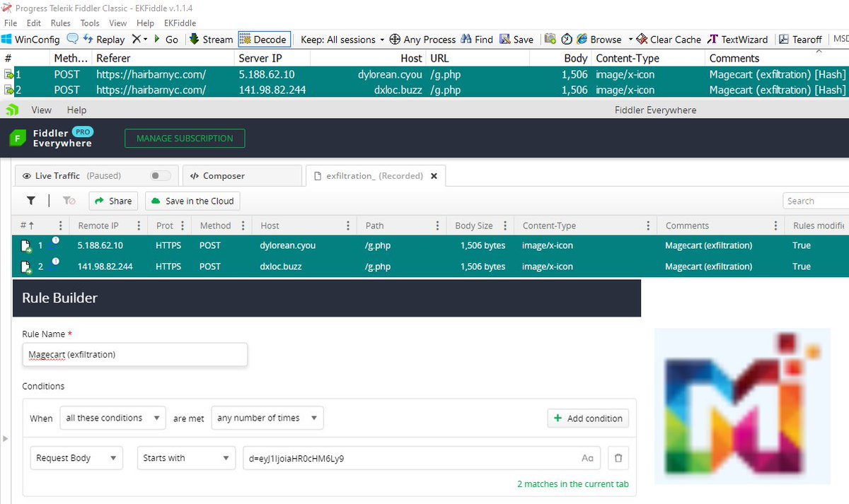Image resolution: width=849 pixels, height=504 pixels.
Task: Open the File menu in Fiddler Classic
Action: coord(11,23)
